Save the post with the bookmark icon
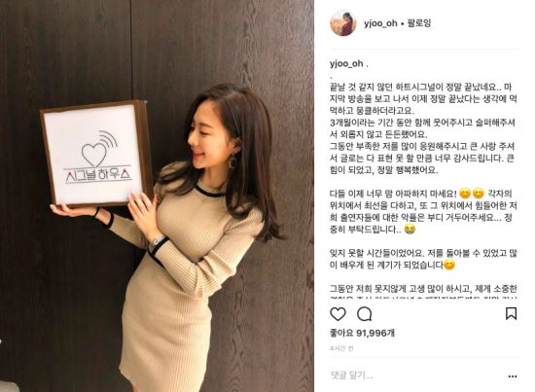Screen dimensions: 535x392 pyautogui.click(x=511, y=313)
